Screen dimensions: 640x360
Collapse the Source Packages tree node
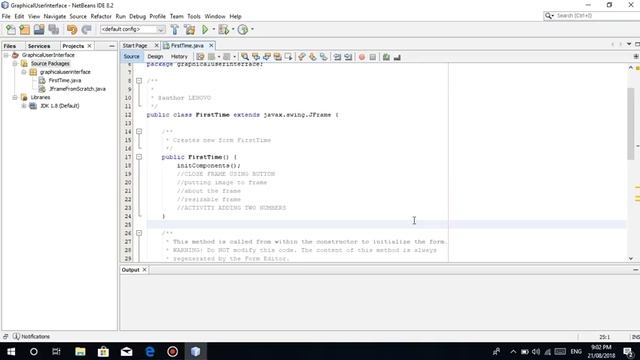click(x=15, y=64)
